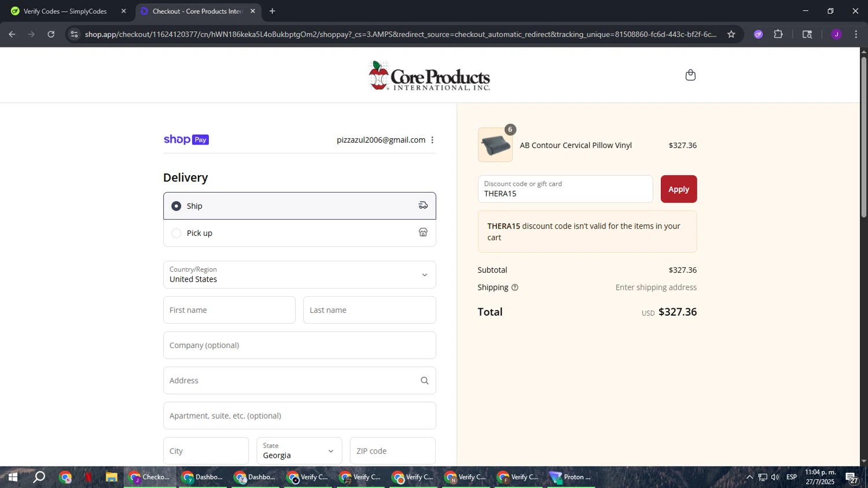Click the Core Products International logo
This screenshot has height=488, width=868.
429,76
